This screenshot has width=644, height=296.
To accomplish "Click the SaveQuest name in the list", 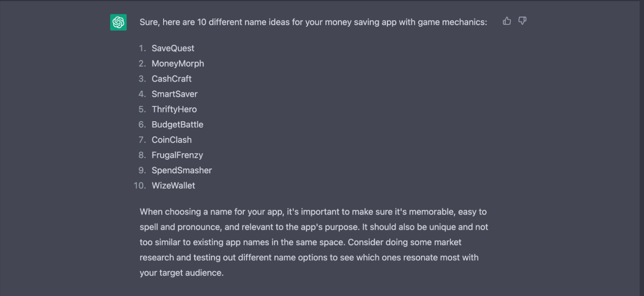I will click(173, 48).
